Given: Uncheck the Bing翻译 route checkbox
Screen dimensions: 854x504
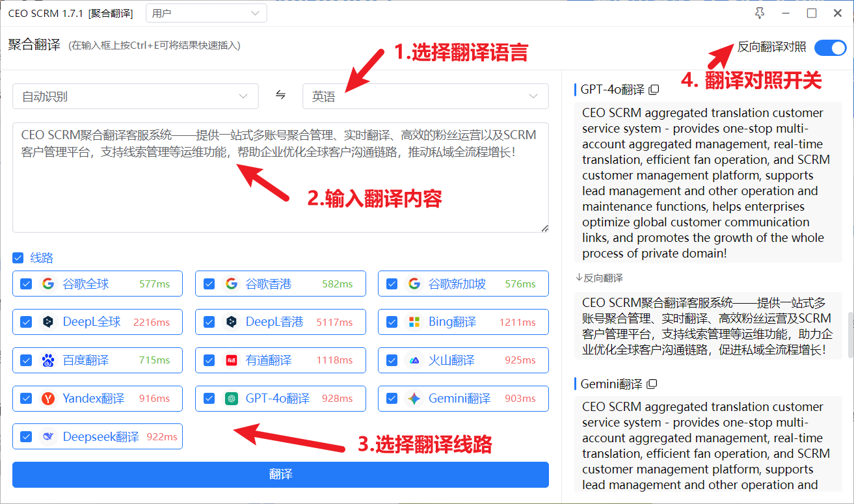Looking at the screenshot, I should click(392, 322).
